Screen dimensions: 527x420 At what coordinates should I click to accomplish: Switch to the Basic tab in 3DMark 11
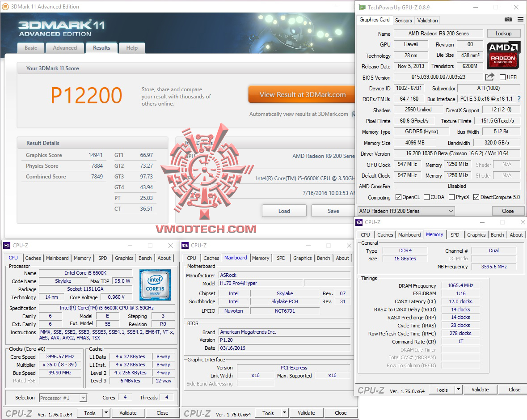pyautogui.click(x=30, y=48)
